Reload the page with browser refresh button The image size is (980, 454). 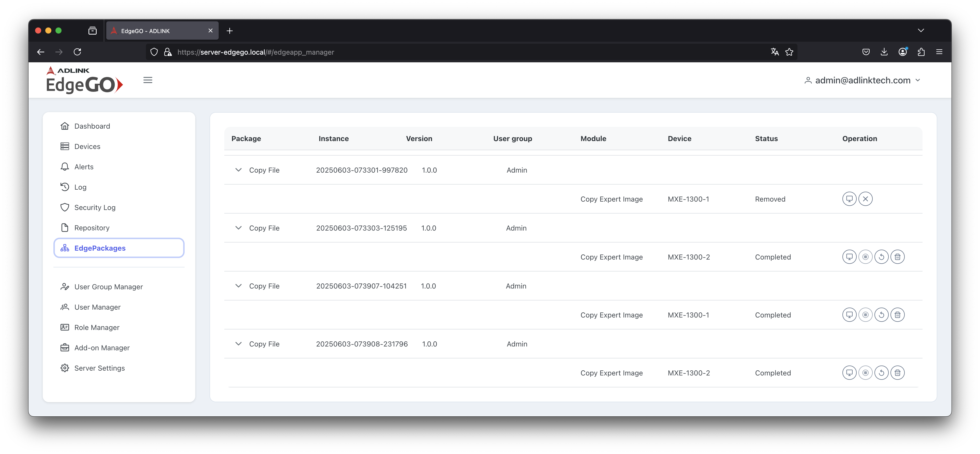[77, 52]
